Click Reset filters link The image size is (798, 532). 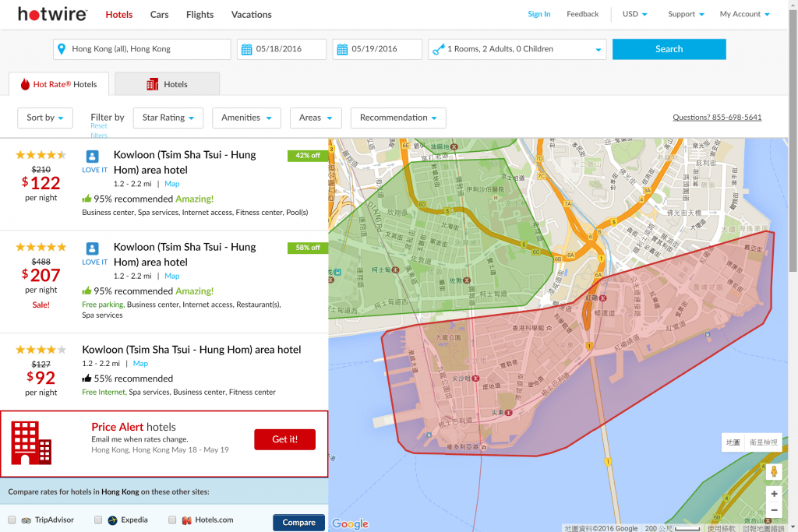pyautogui.click(x=99, y=131)
